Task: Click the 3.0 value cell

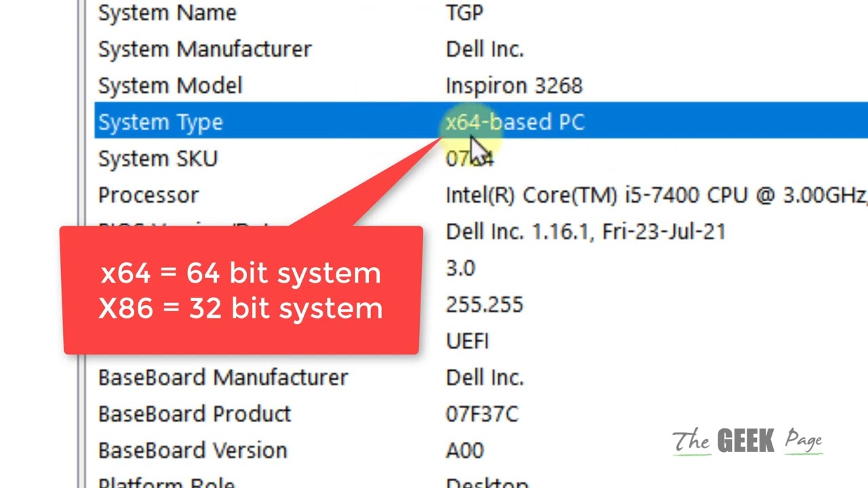Action: [x=460, y=268]
